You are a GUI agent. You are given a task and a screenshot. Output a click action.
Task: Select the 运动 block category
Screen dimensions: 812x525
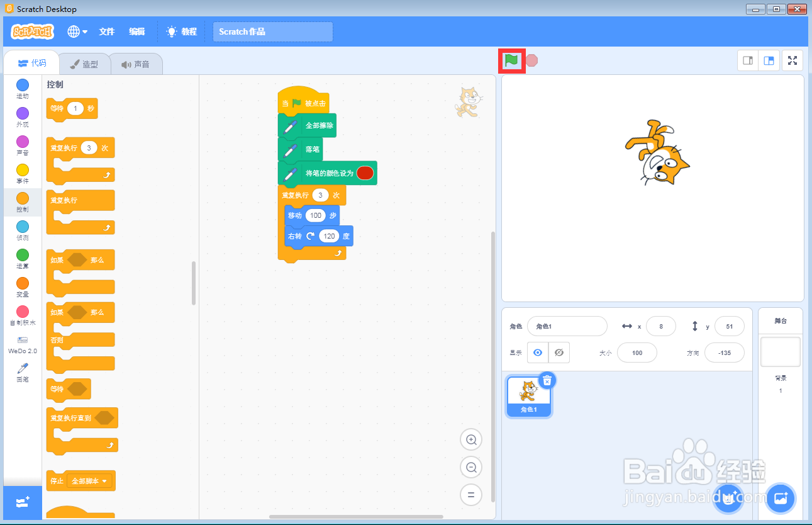point(23,89)
